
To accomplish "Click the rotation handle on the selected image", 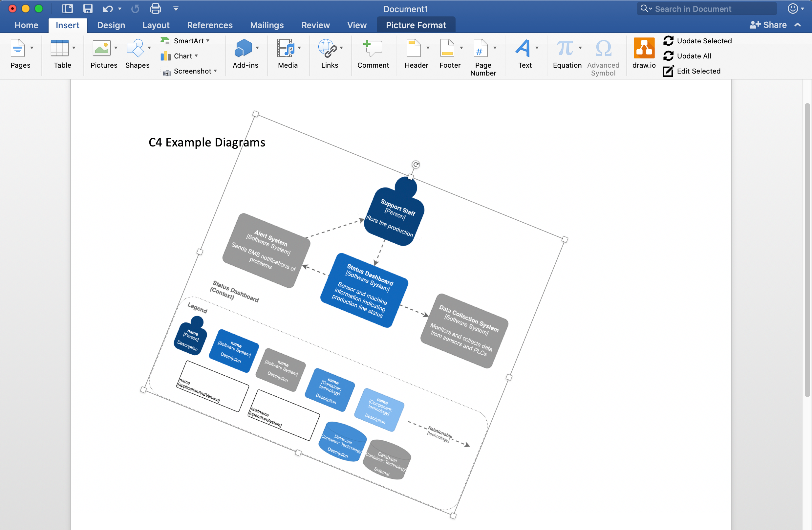I will coord(416,164).
